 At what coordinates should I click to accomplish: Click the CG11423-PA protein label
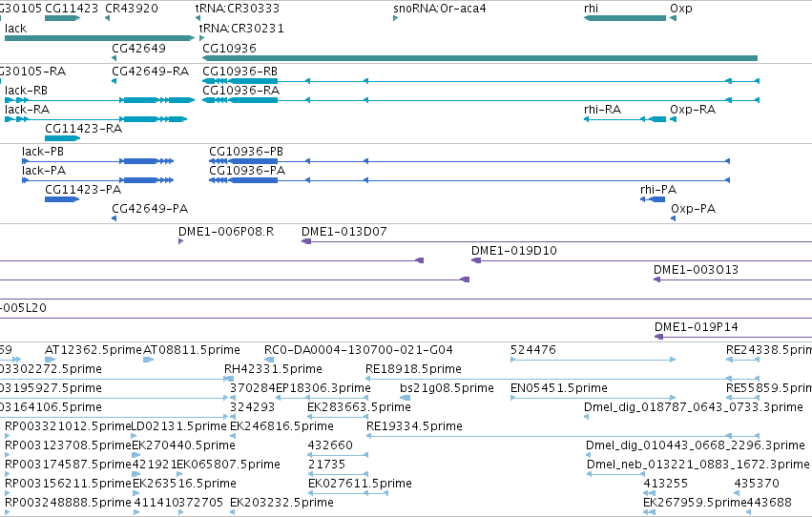pos(83,190)
